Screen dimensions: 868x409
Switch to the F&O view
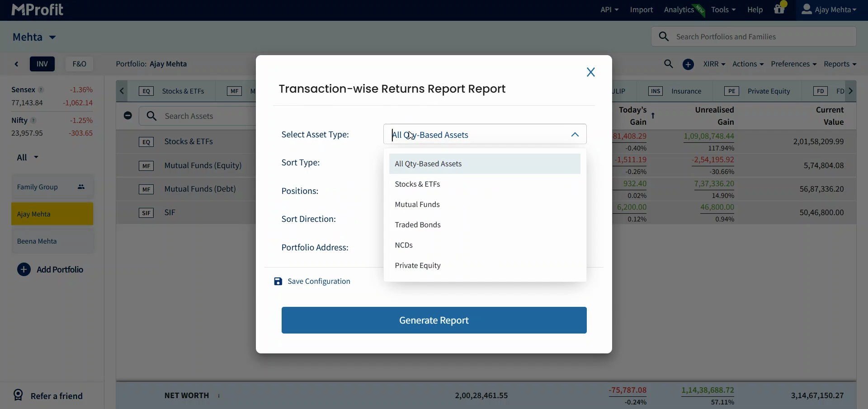coord(79,64)
